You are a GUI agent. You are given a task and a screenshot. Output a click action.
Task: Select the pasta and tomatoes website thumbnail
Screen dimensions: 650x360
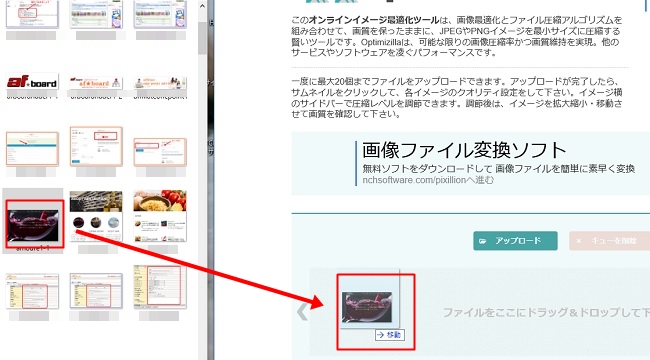160,216
